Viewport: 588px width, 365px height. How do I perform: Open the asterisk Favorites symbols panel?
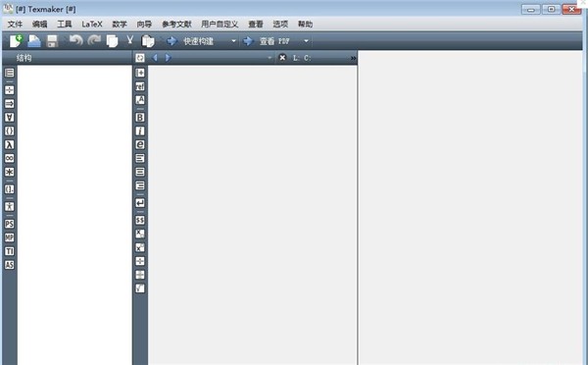pos(10,172)
